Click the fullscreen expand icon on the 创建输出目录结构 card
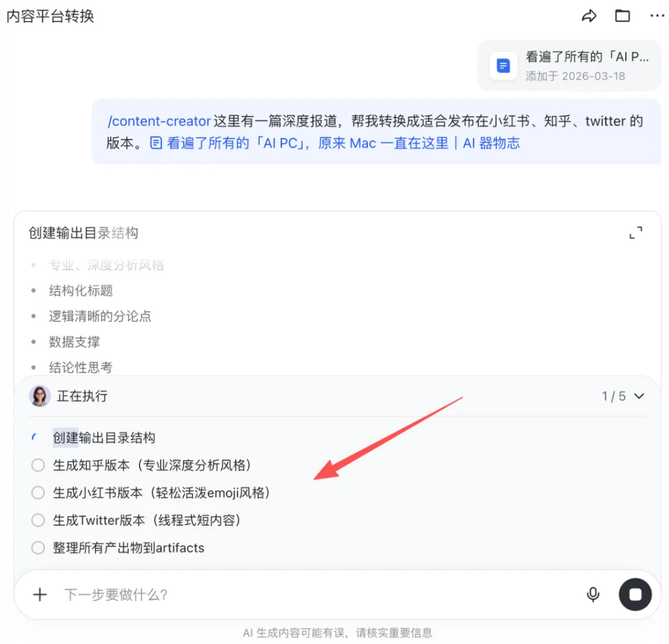The width and height of the screenshot is (669, 644). (636, 232)
